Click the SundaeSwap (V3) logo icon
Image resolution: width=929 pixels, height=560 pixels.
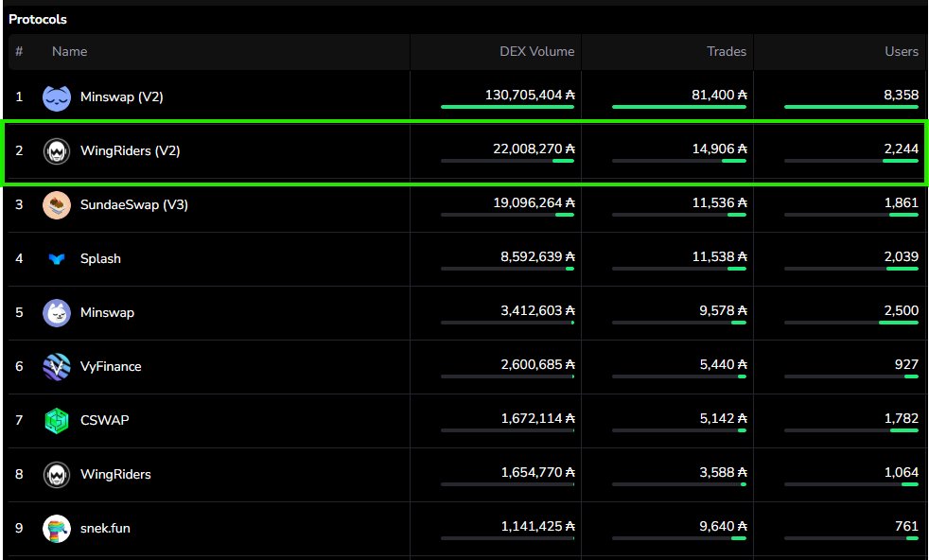[57, 204]
